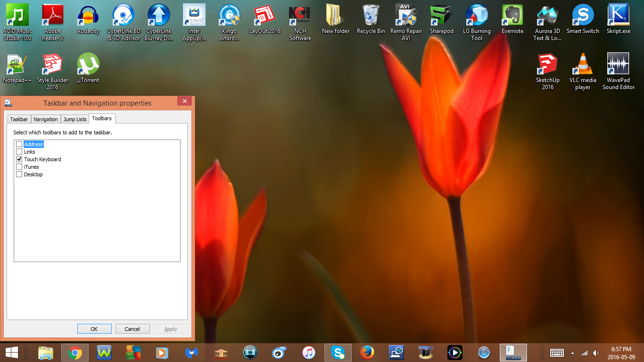The image size is (644, 362).
Task: Click the Skript.exe shortcut
Action: click(619, 19)
